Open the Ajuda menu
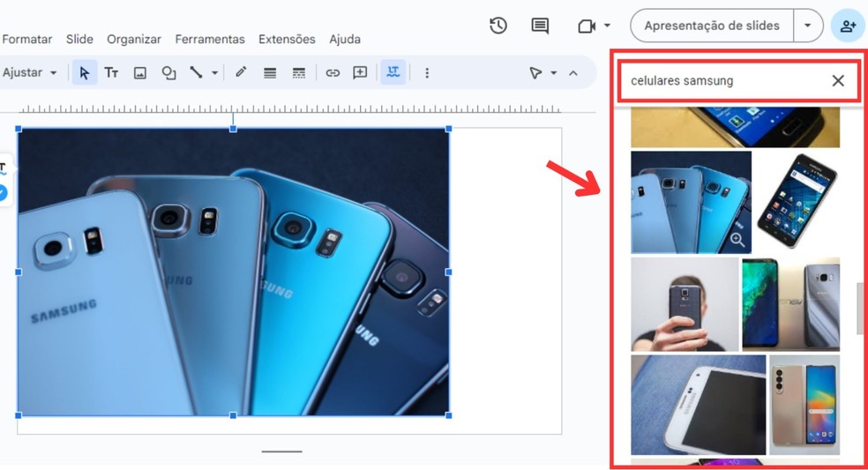This screenshot has height=470, width=868. click(x=345, y=40)
